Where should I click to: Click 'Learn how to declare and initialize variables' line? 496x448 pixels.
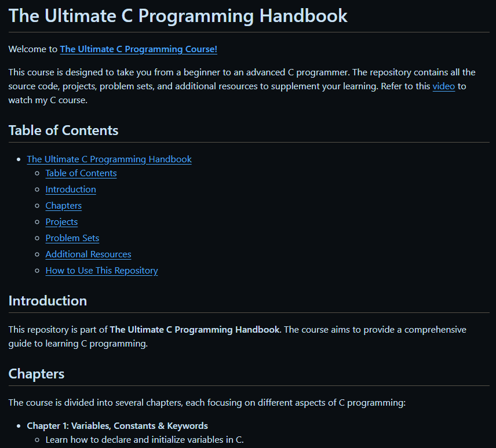(x=144, y=440)
